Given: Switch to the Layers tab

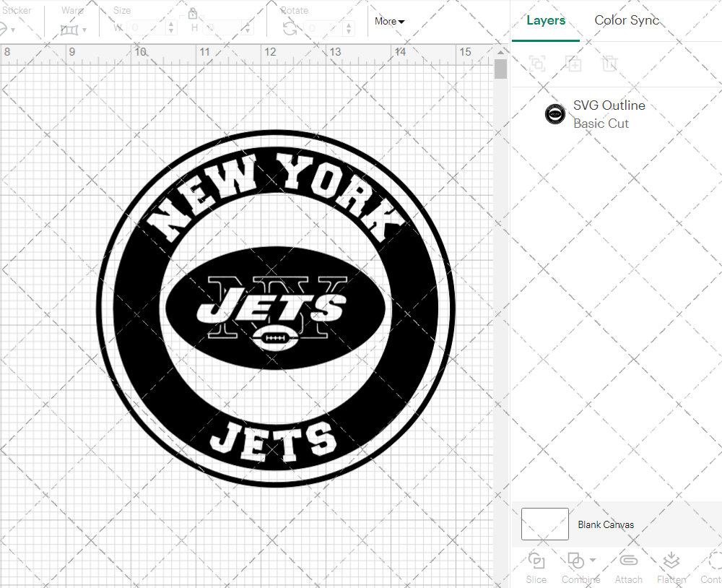Looking at the screenshot, I should [546, 20].
